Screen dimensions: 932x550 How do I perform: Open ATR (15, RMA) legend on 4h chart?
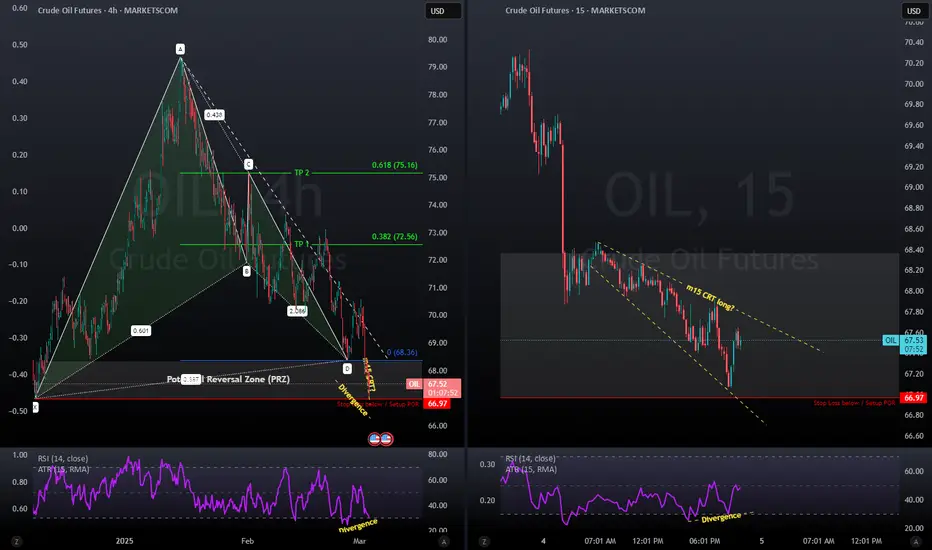click(x=64, y=469)
